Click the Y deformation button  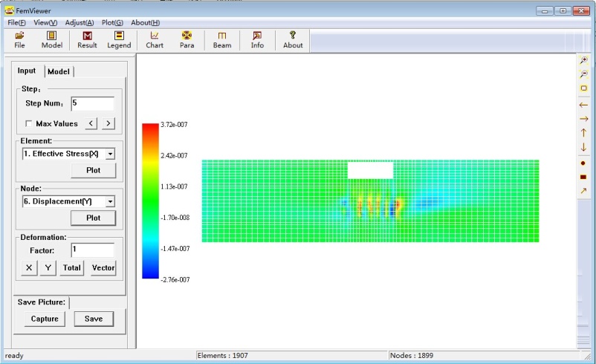(48, 267)
